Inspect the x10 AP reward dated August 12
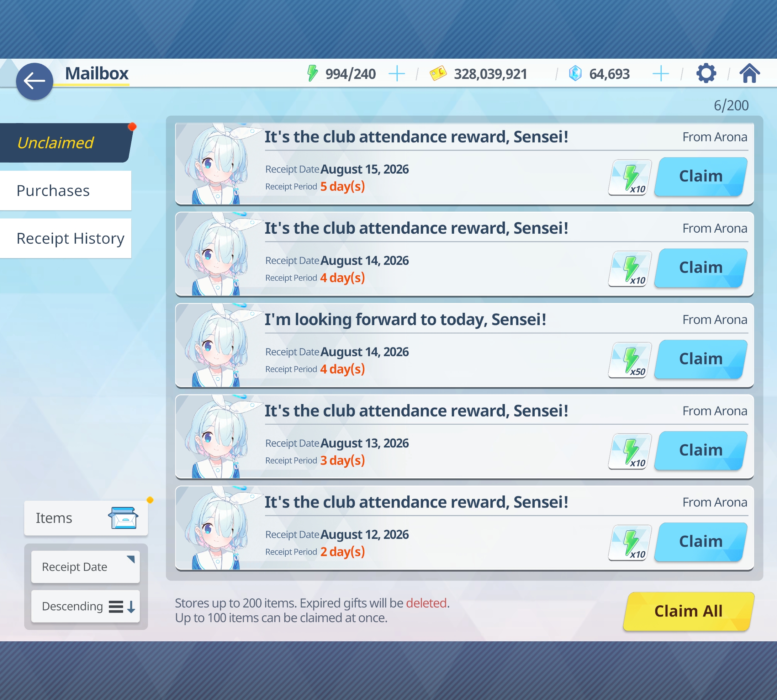This screenshot has width=777, height=700. (630, 543)
